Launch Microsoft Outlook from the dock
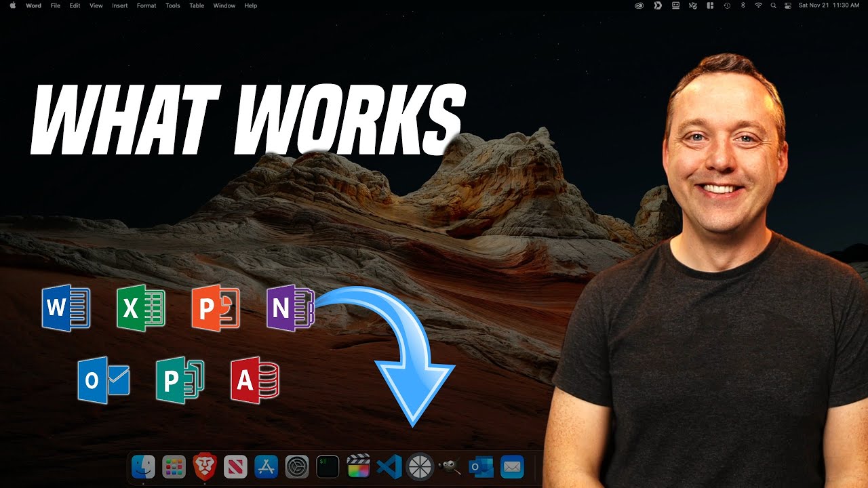The width and height of the screenshot is (868, 488). 481,467
